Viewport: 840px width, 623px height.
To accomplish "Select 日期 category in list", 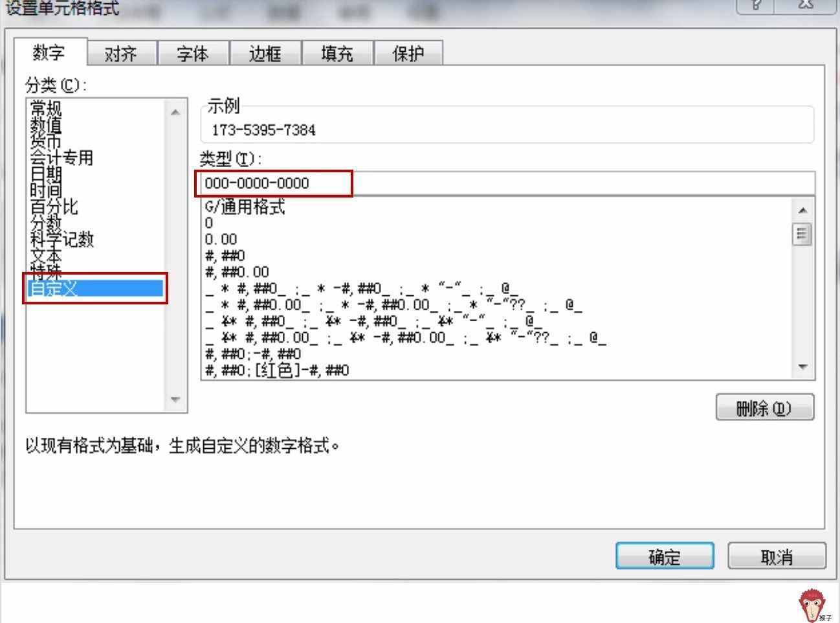I will [x=46, y=174].
